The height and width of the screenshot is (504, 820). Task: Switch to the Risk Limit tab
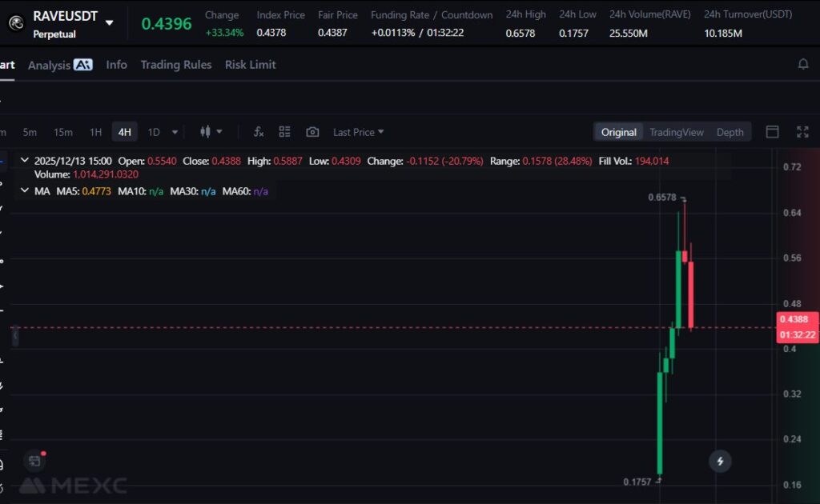point(250,65)
